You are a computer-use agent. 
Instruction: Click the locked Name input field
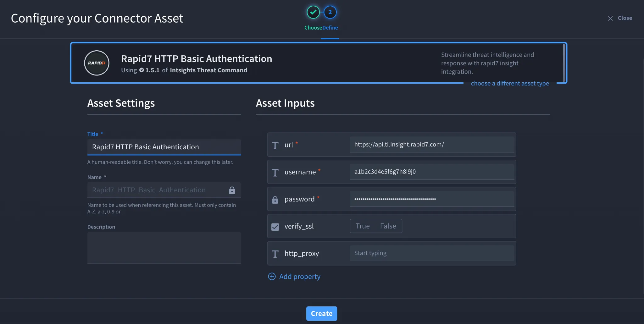[x=164, y=190]
